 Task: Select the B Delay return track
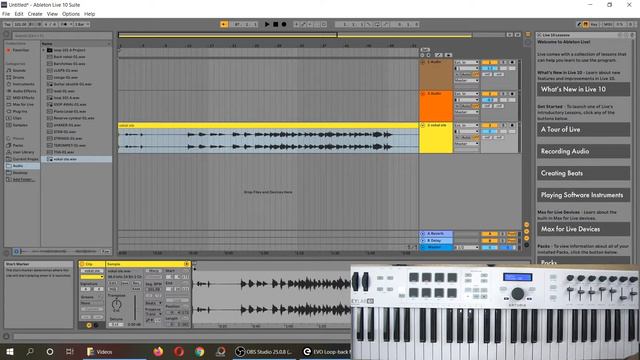pyautogui.click(x=436, y=241)
